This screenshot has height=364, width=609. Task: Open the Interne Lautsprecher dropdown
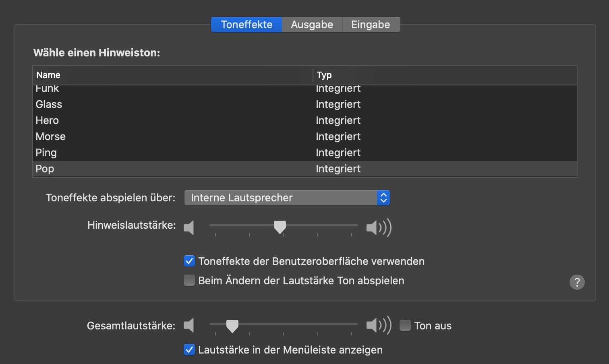(287, 198)
